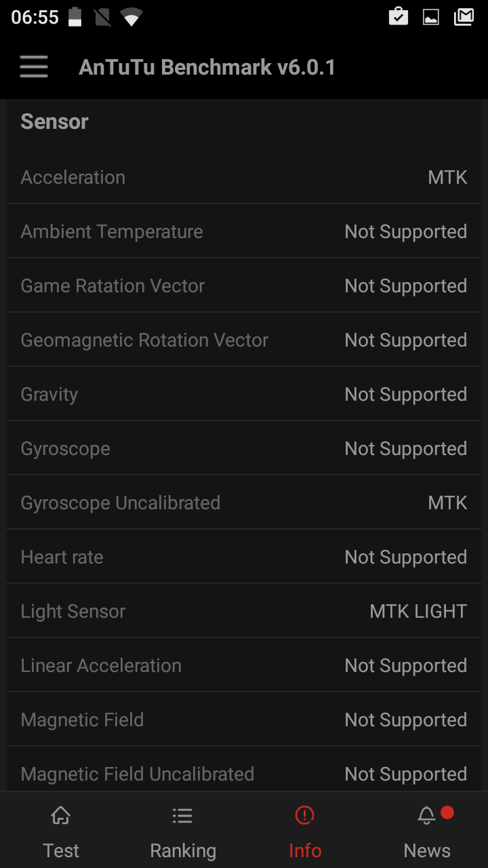Tap the Test home icon
The image size is (488, 868).
(61, 815)
